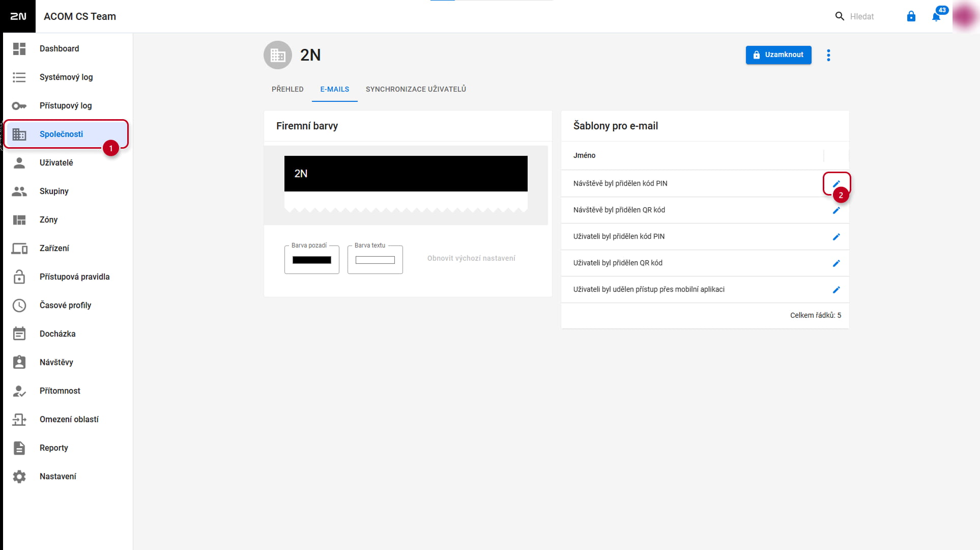This screenshot has height=550, width=980.
Task: Open the Reporty section
Action: (x=54, y=448)
